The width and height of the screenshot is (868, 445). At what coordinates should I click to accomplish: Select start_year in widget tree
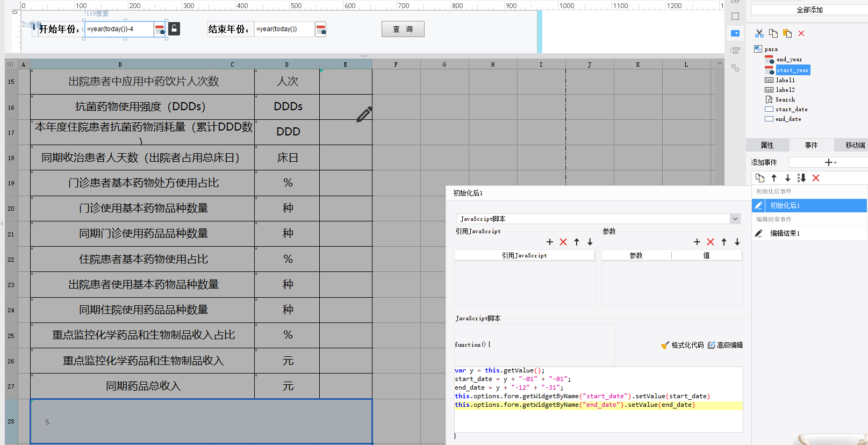tap(792, 70)
